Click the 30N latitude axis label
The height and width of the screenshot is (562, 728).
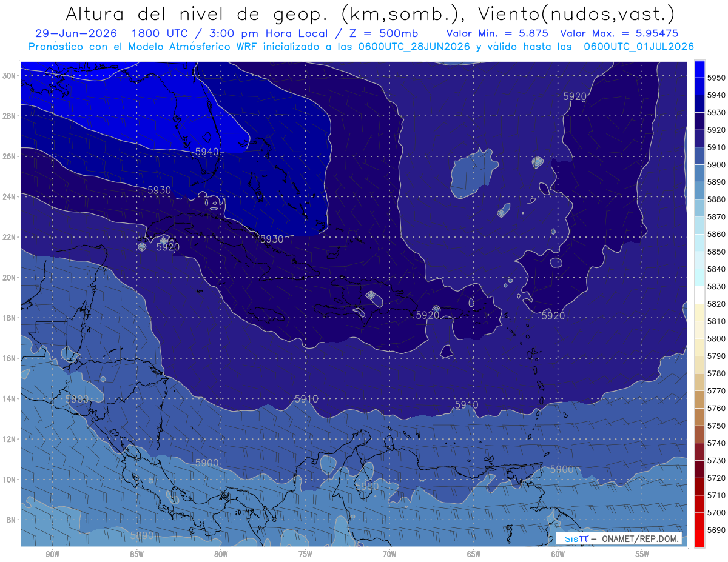10,75
